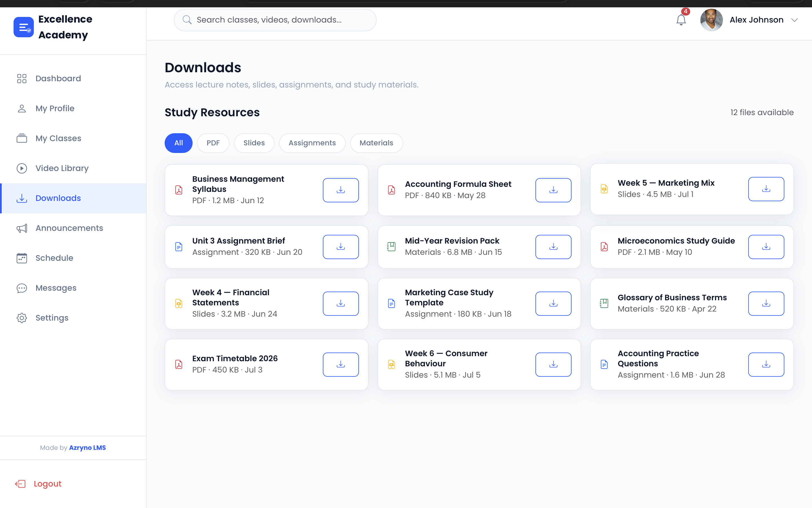
Task: Click the Glossary of Business Terms title
Action: point(672,298)
